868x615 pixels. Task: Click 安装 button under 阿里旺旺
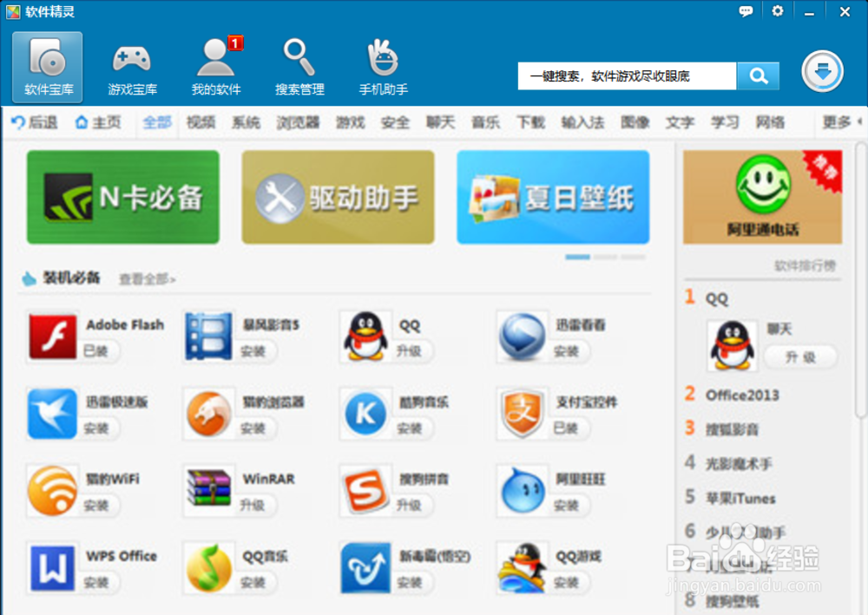566,506
